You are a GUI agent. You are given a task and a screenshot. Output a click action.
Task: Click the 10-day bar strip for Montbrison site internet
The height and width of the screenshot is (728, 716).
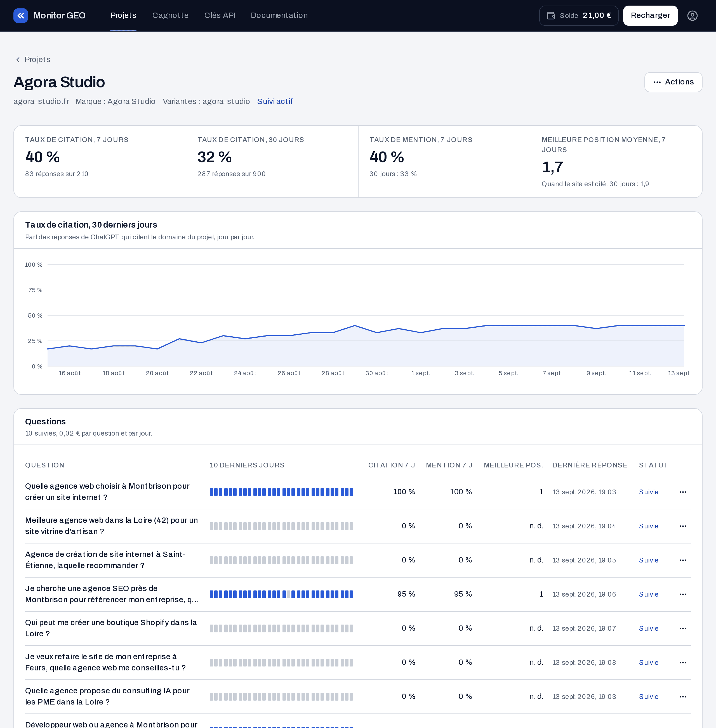(x=281, y=492)
